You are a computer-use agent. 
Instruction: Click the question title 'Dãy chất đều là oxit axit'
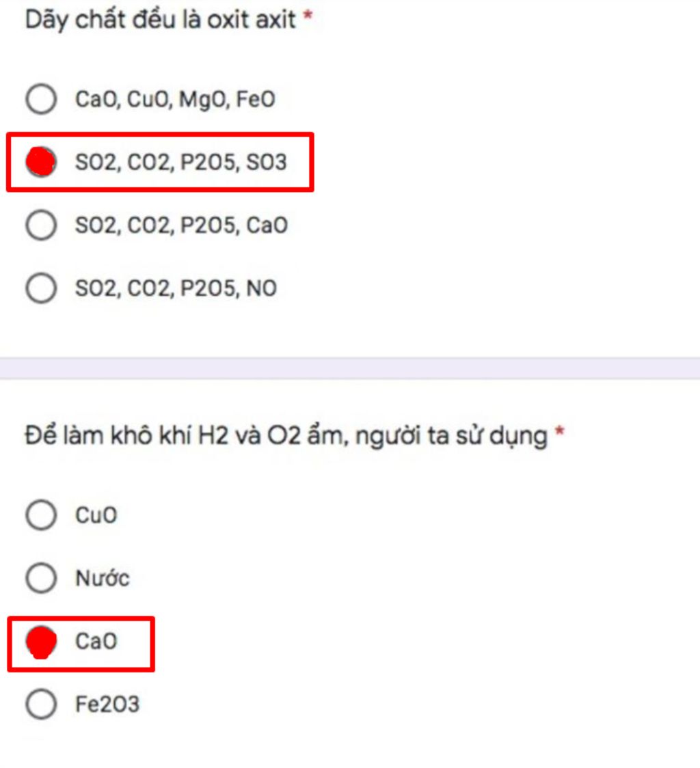point(161,19)
